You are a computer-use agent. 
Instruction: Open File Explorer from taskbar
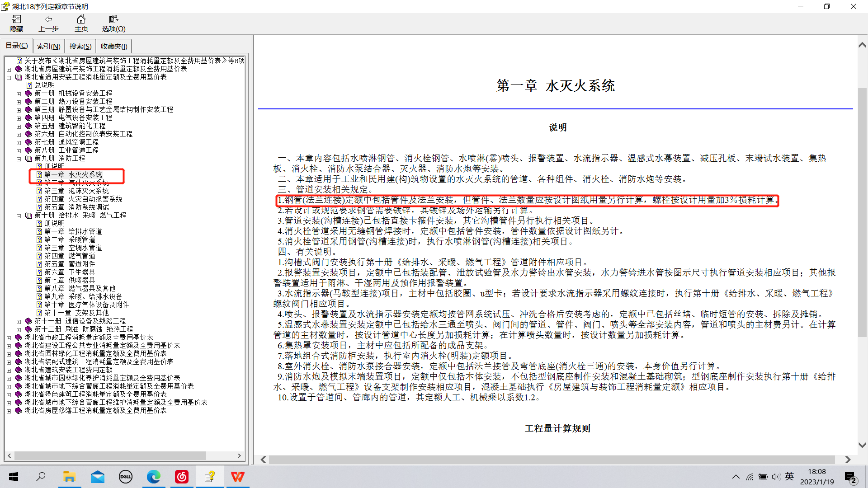[x=69, y=477]
